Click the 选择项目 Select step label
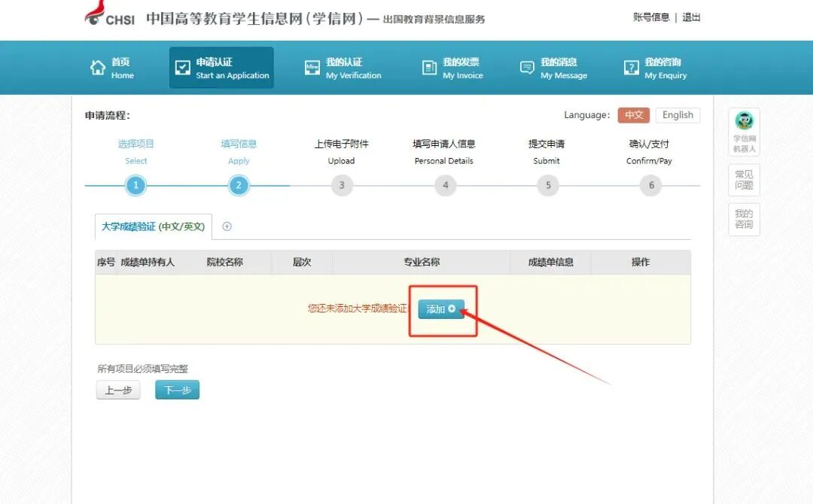 (135, 152)
